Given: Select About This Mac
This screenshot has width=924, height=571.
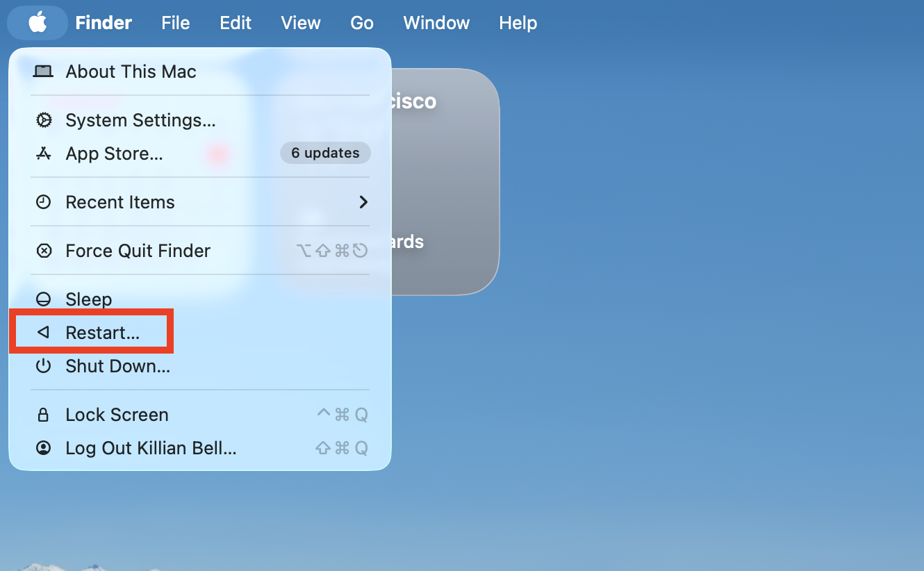Looking at the screenshot, I should pyautogui.click(x=131, y=72).
